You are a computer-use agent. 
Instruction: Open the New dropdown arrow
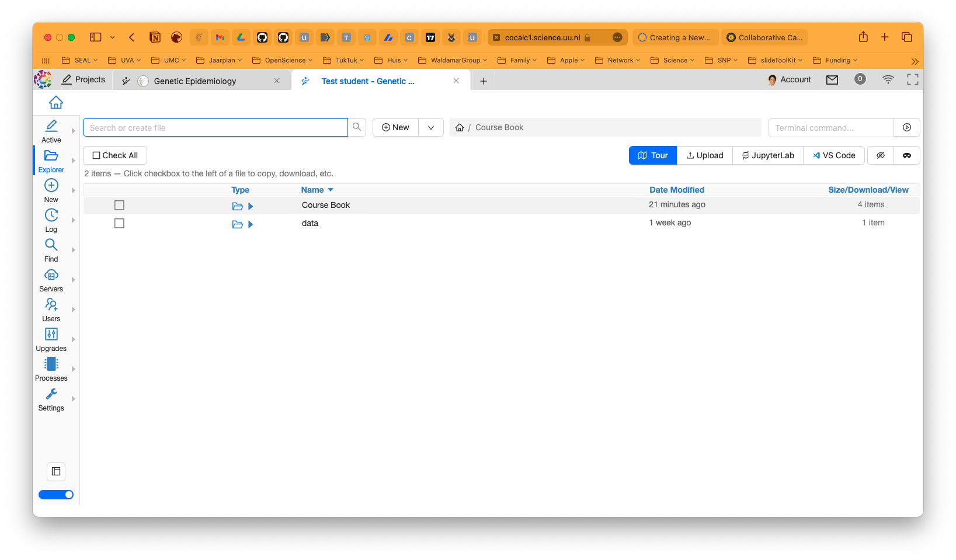(431, 127)
